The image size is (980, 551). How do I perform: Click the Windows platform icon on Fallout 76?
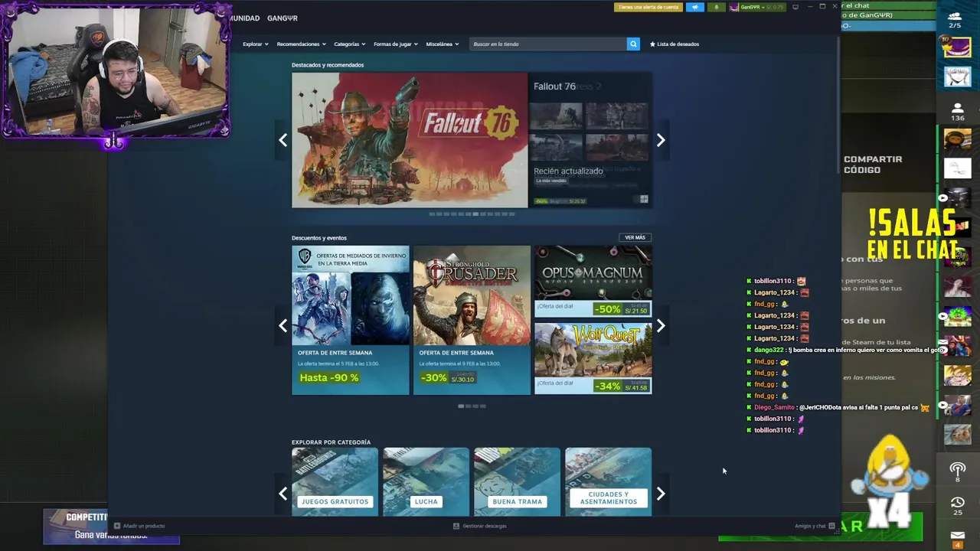coord(644,200)
